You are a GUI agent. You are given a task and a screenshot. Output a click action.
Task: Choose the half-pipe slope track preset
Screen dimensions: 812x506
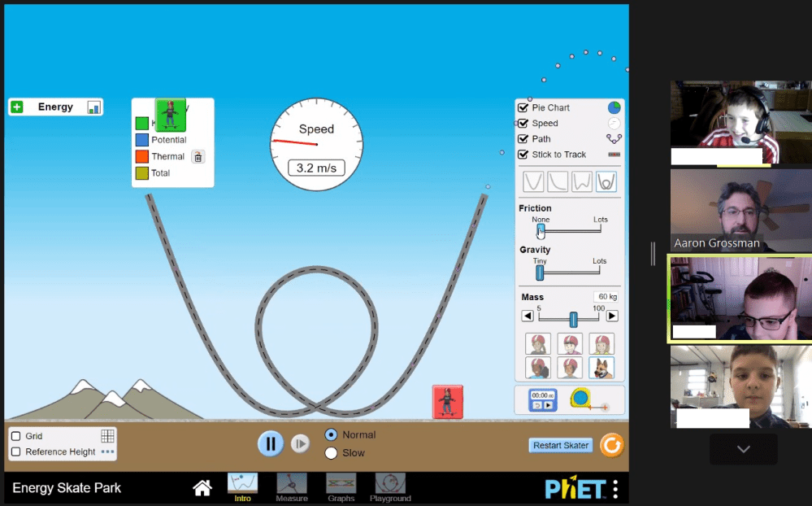click(x=558, y=181)
